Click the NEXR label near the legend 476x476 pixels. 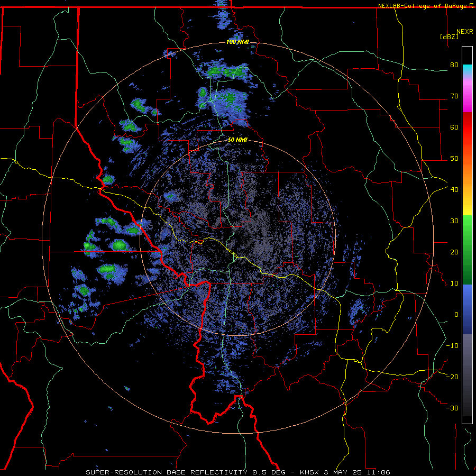[x=465, y=32]
